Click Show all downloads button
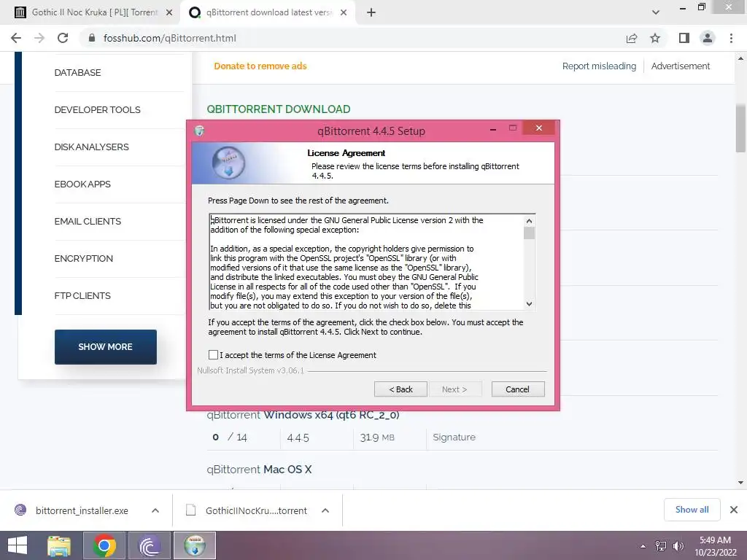 (x=692, y=510)
